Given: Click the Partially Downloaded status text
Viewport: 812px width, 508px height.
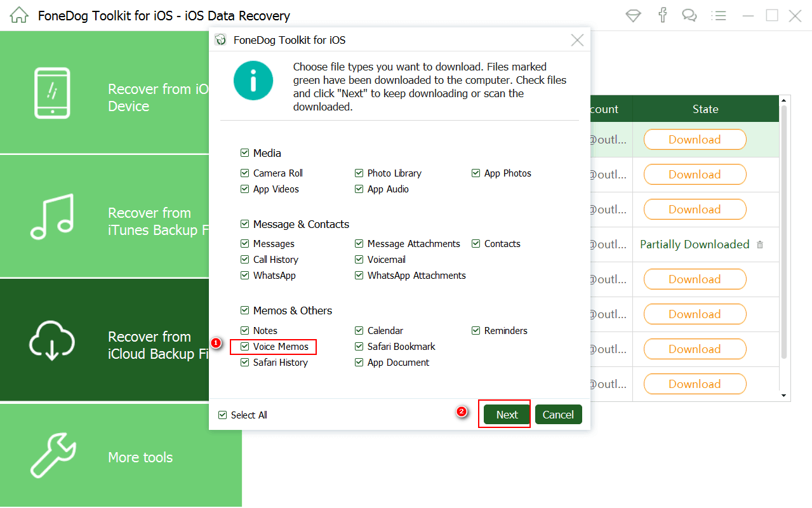Looking at the screenshot, I should click(x=695, y=244).
